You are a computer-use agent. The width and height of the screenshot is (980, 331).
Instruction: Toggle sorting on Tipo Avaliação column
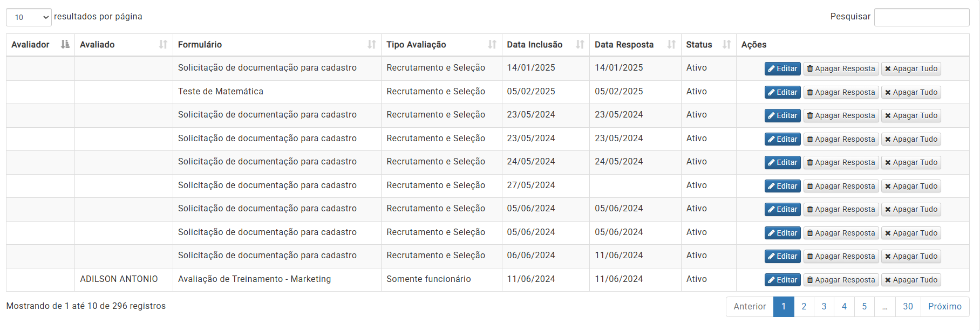pyautogui.click(x=492, y=45)
